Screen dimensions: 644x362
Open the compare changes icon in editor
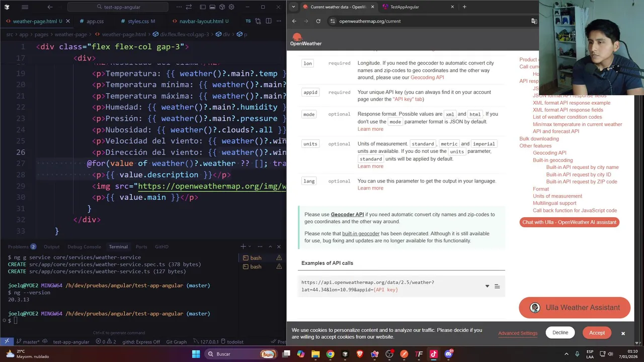coord(258,21)
